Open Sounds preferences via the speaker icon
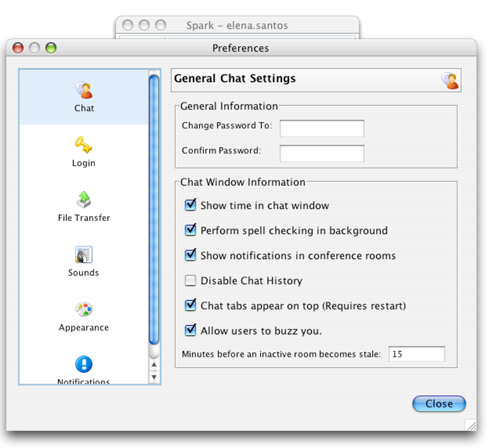Screen dimensions: 489x448 (x=83, y=254)
